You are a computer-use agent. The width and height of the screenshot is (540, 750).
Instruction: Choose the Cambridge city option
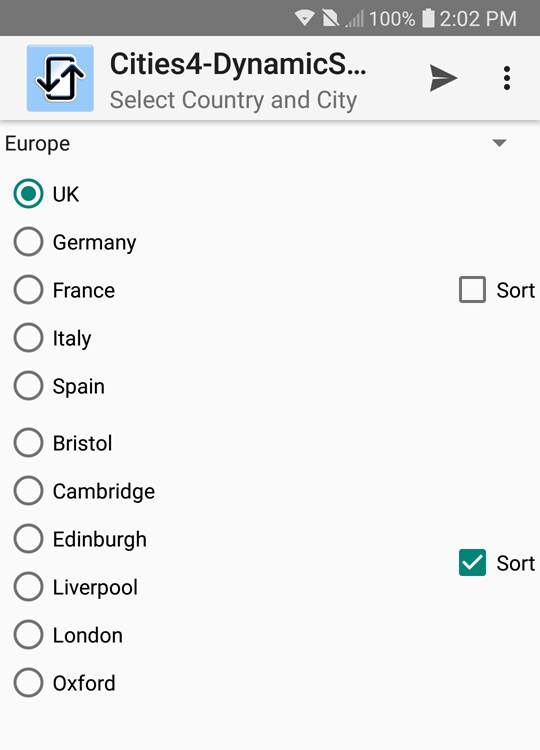tap(85, 491)
